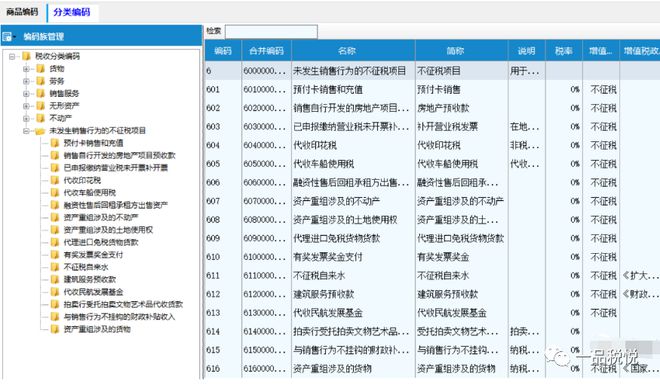Expand the 无形资产 tree node

(x=27, y=106)
